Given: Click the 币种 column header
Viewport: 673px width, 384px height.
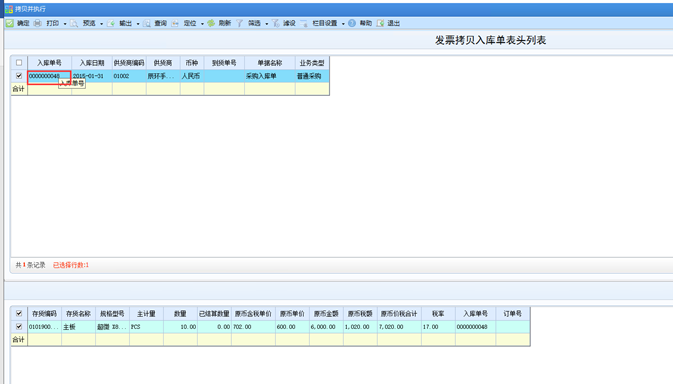Looking at the screenshot, I should (192, 63).
